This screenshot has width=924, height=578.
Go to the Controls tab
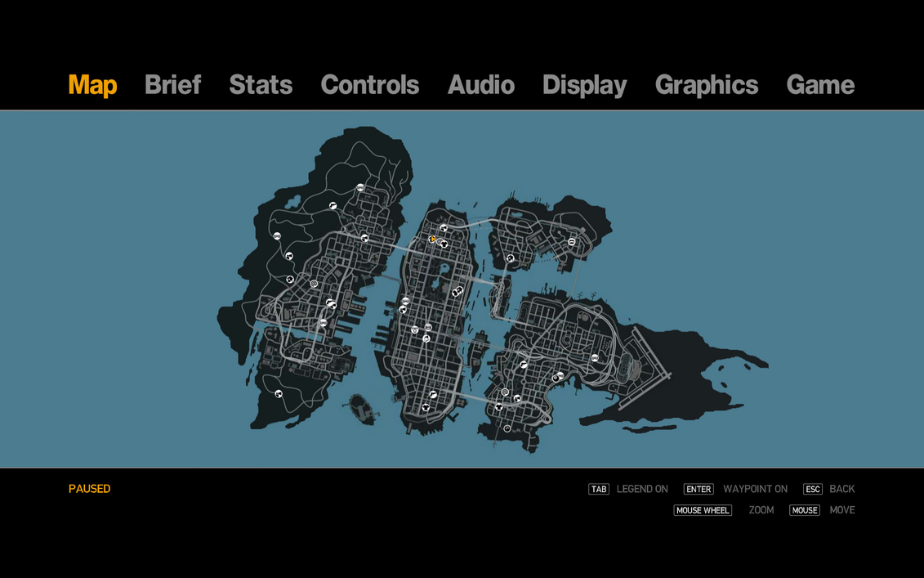(x=369, y=85)
